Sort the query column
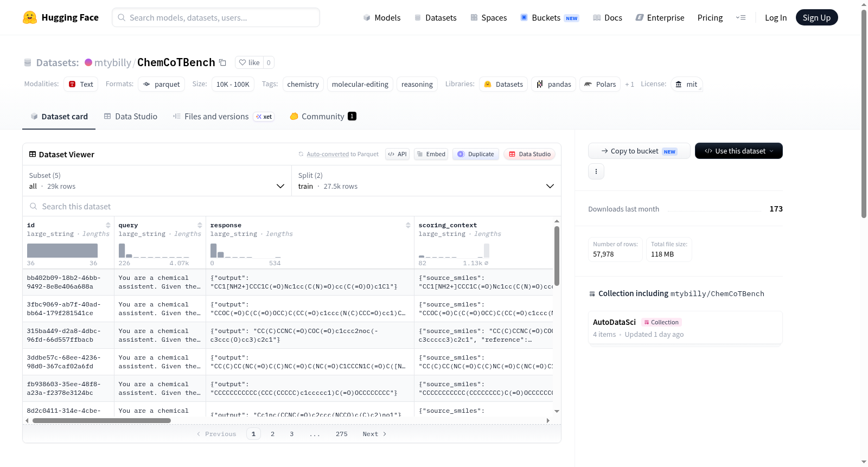 pos(200,225)
